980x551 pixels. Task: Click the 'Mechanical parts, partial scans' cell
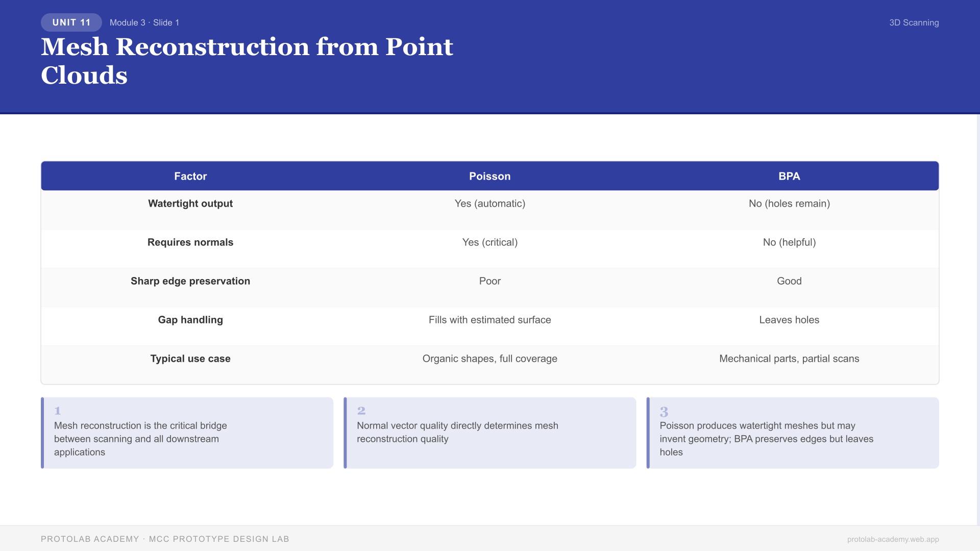point(789,359)
